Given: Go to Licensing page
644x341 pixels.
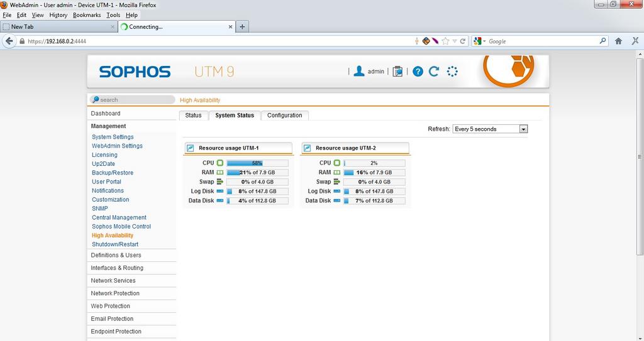Looking at the screenshot, I should click(x=105, y=154).
